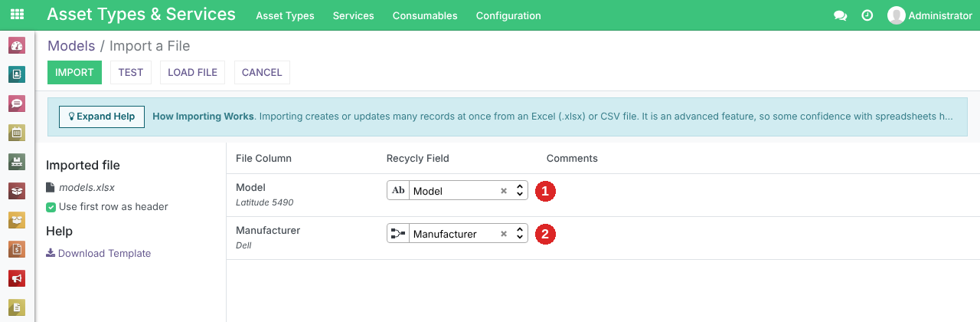The height and width of the screenshot is (322, 980).
Task: Click the models.xlsx file name
Action: tap(87, 188)
